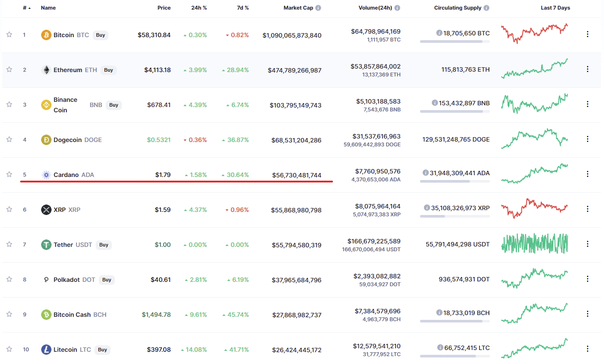Click the Bitcoin BTC orange logo
Image resolution: width=604 pixels, height=364 pixels.
[46, 35]
